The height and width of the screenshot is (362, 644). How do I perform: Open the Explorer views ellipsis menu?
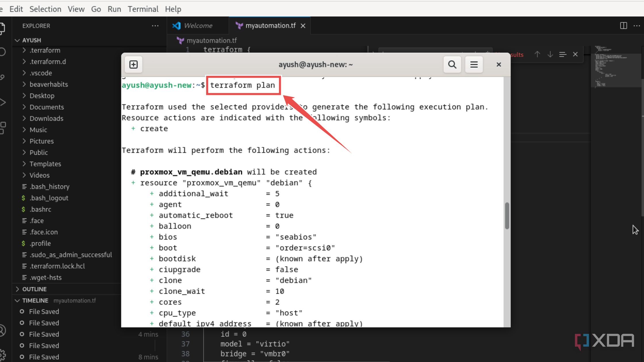click(155, 26)
